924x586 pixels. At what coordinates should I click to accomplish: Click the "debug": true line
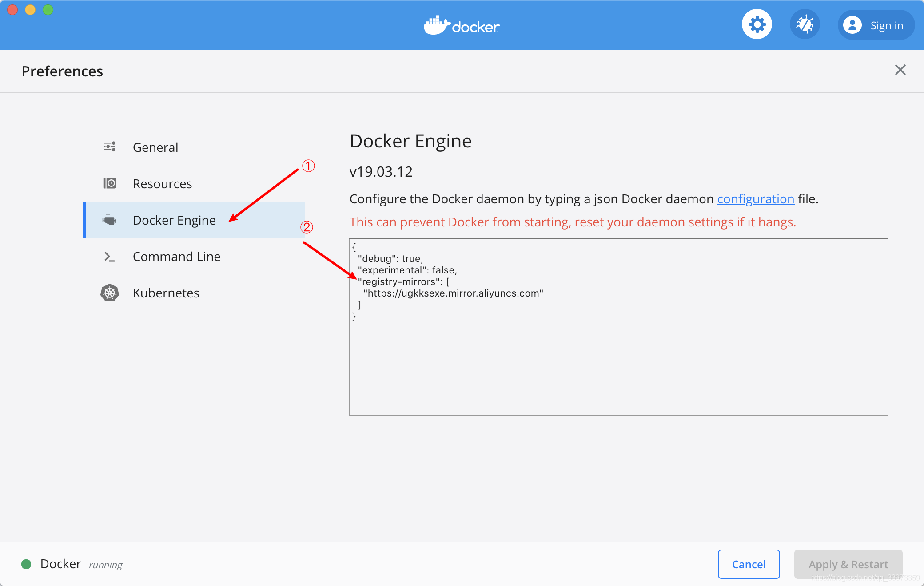(x=390, y=258)
